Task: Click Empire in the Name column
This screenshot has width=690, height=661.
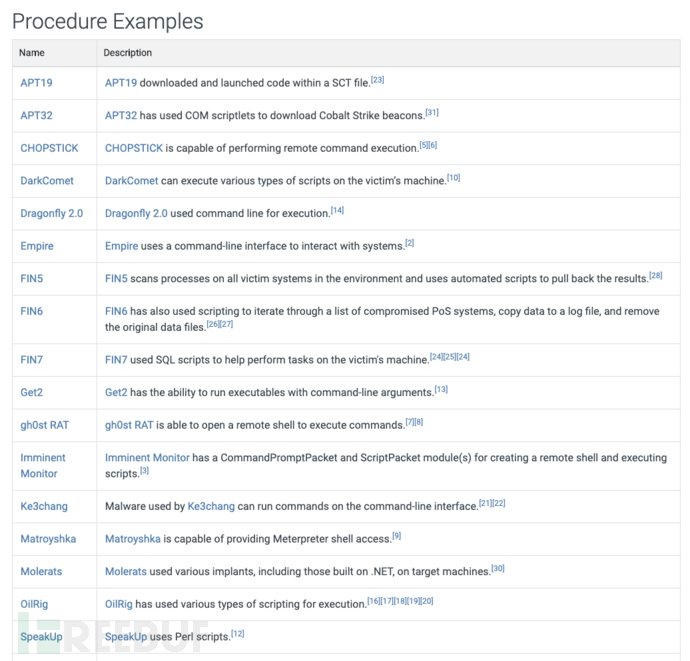Action: 37,246
